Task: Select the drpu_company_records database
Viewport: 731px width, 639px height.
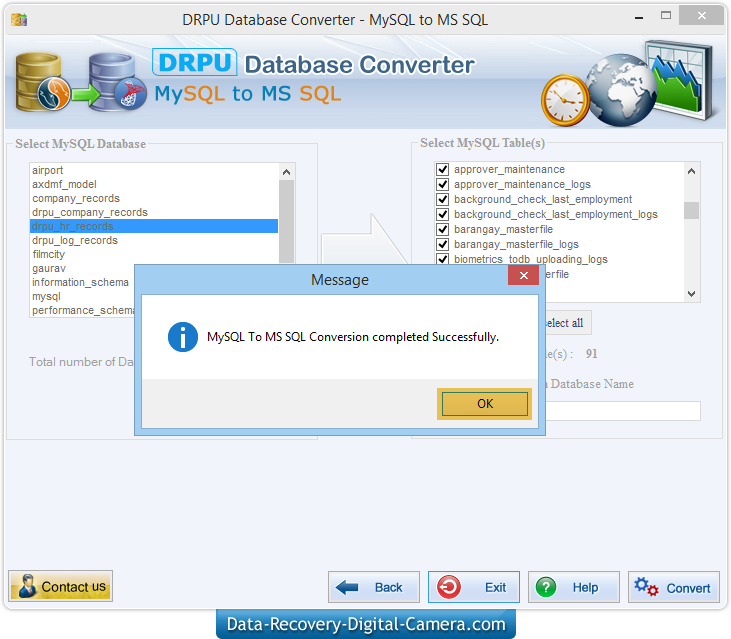Action: point(154,212)
